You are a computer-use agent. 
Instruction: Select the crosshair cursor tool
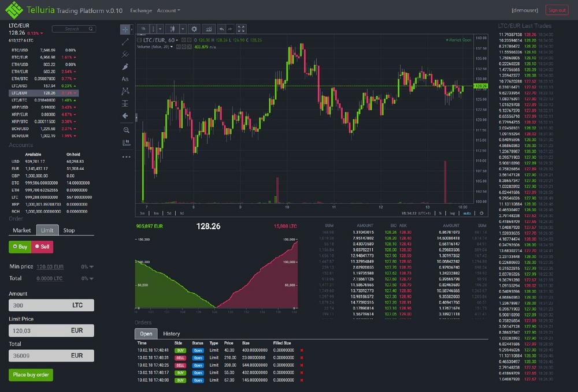tap(125, 29)
